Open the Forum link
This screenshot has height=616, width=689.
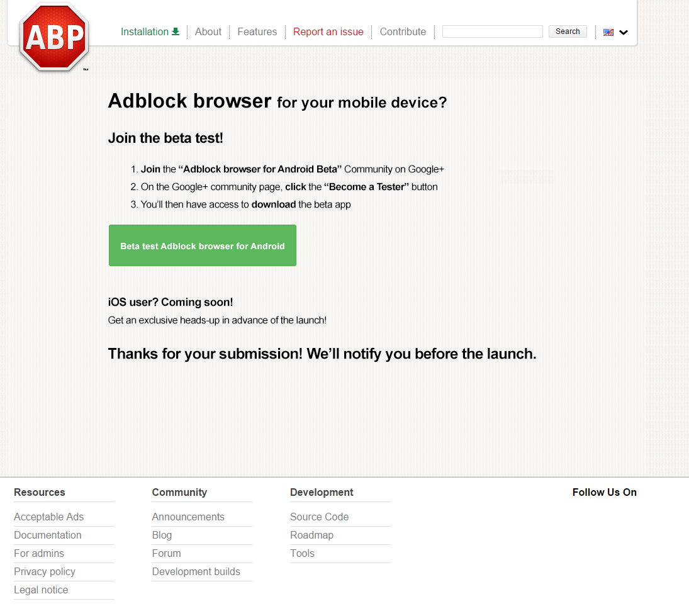click(x=167, y=553)
